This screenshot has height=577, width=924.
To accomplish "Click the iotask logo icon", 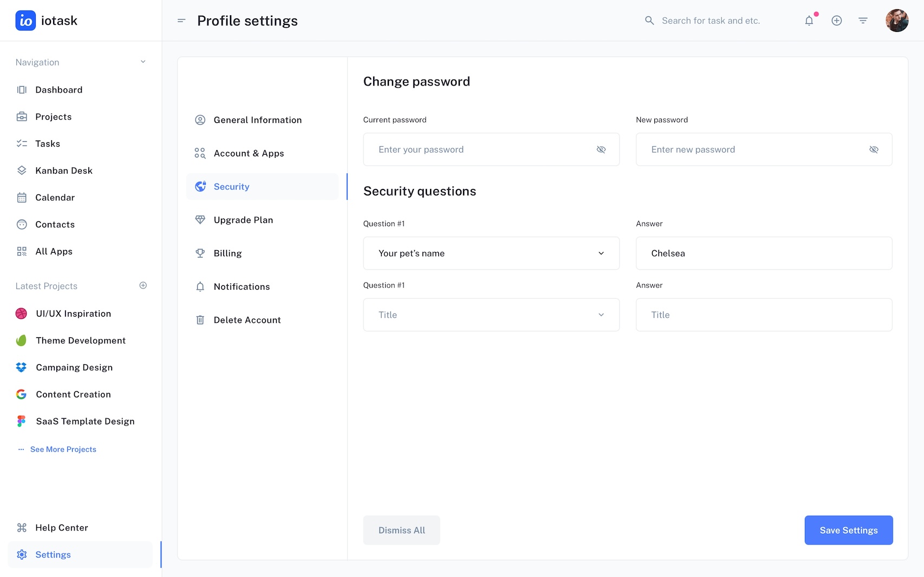I will coord(25,21).
